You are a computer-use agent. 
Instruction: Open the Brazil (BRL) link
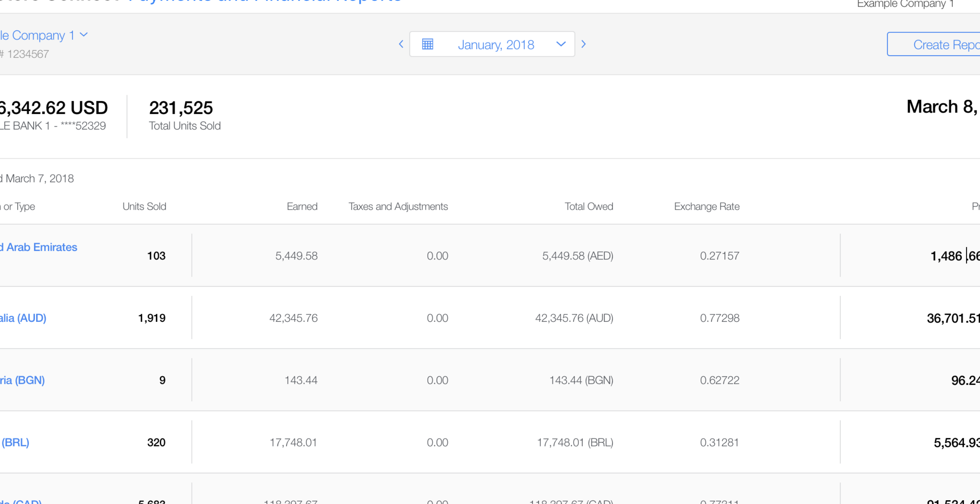[x=15, y=443]
